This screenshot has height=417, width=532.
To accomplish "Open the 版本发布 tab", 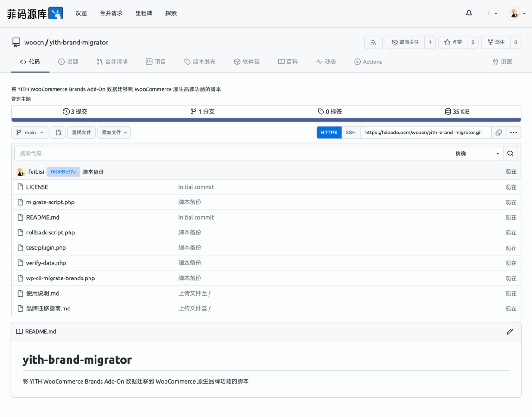I will point(200,62).
